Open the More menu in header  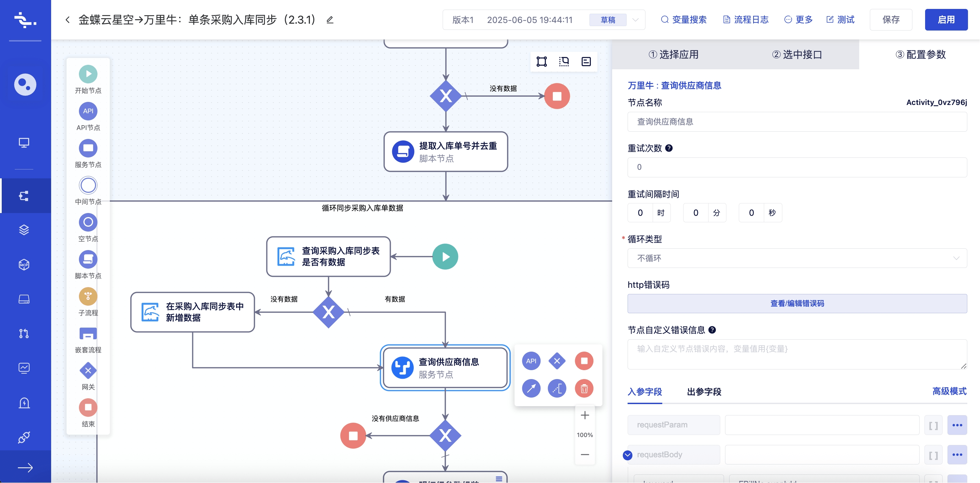(x=798, y=20)
